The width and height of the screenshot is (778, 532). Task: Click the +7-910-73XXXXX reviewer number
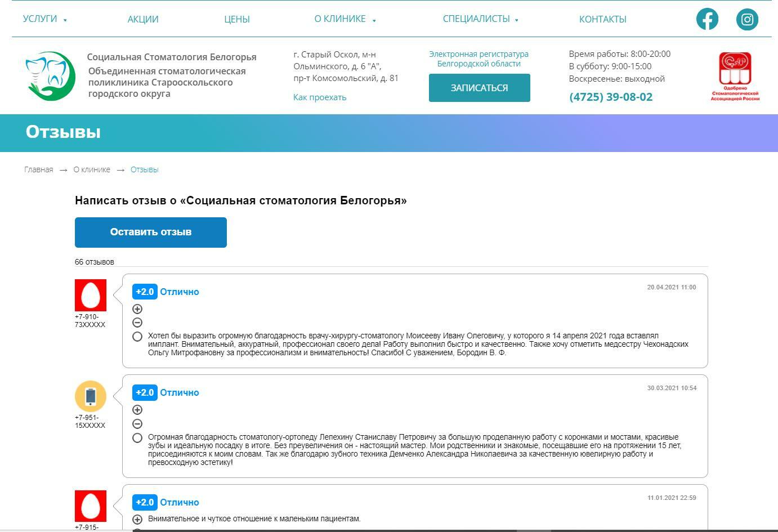tap(90, 321)
